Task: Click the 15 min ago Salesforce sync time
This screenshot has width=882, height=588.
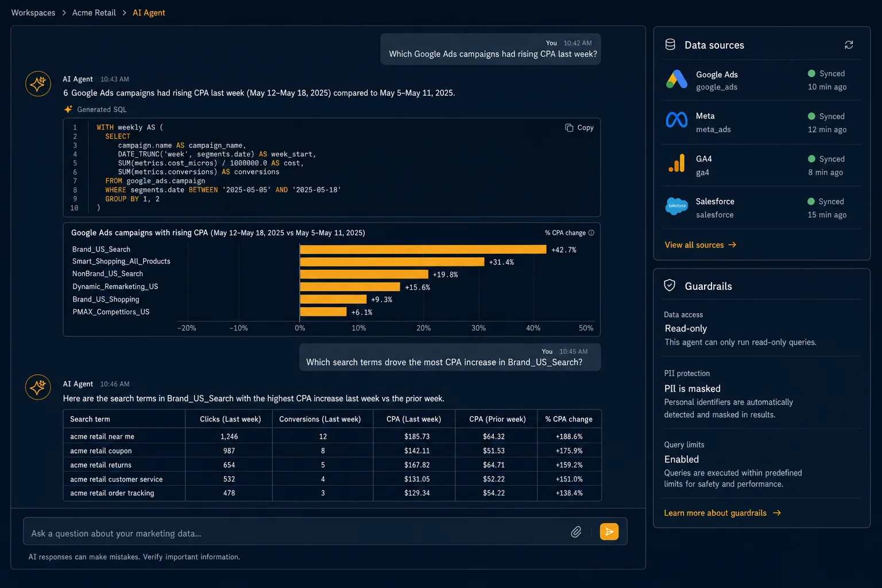Action: (x=827, y=215)
